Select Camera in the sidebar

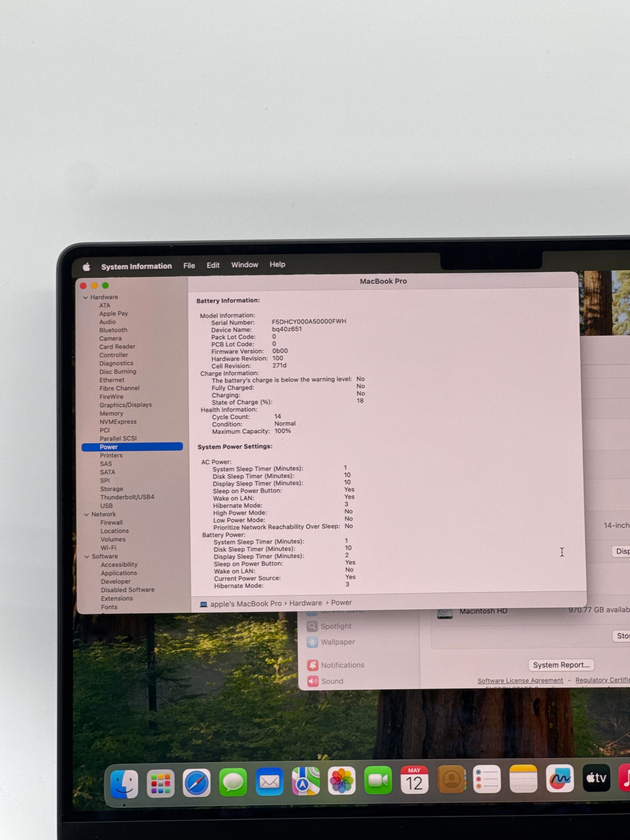[111, 339]
